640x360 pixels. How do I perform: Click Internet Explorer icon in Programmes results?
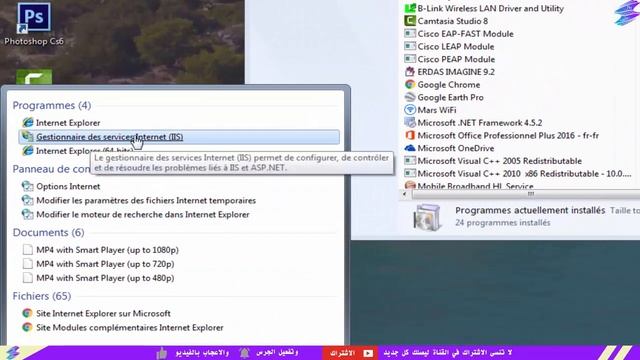pyautogui.click(x=28, y=122)
